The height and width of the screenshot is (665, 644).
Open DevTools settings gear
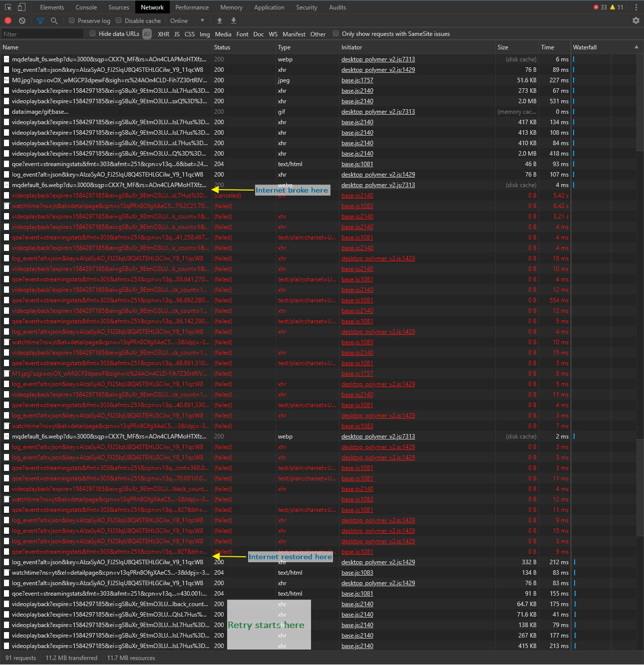point(636,20)
